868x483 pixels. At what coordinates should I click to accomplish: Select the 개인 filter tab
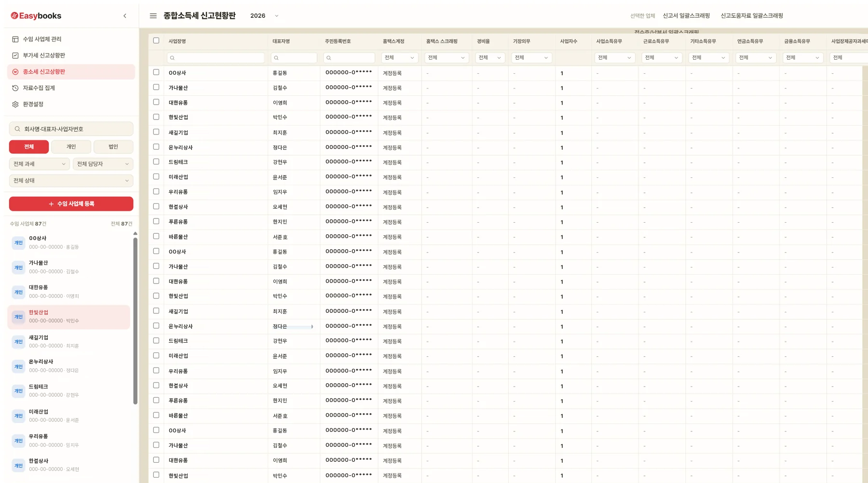click(71, 147)
